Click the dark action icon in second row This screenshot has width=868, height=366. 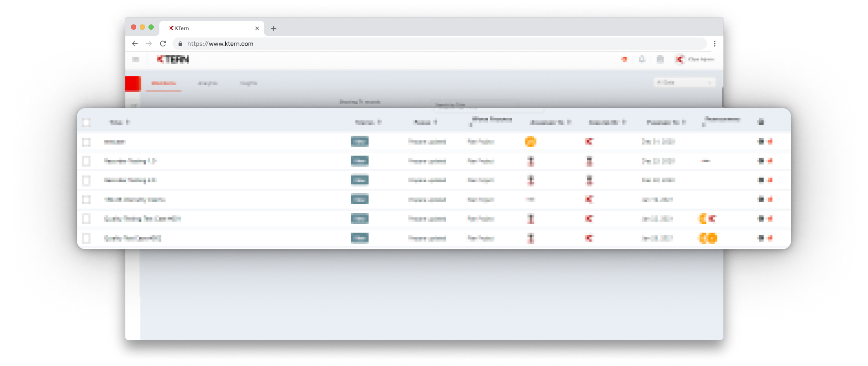(x=761, y=161)
